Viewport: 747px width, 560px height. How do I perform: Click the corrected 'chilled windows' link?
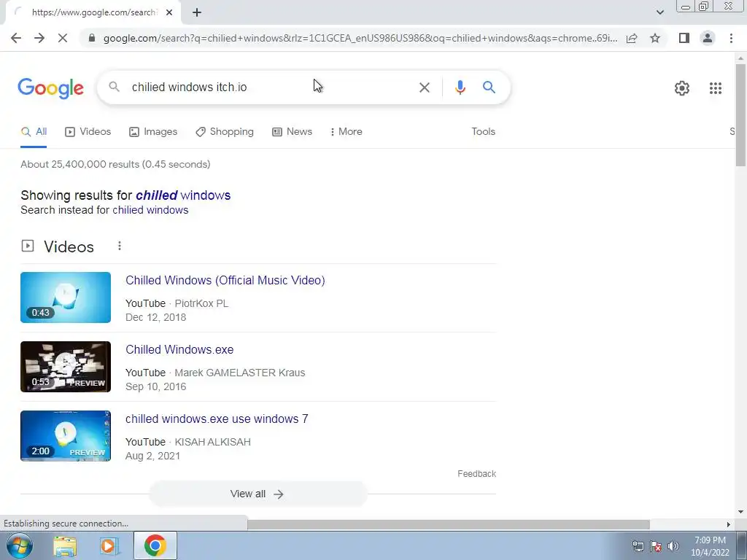click(183, 195)
